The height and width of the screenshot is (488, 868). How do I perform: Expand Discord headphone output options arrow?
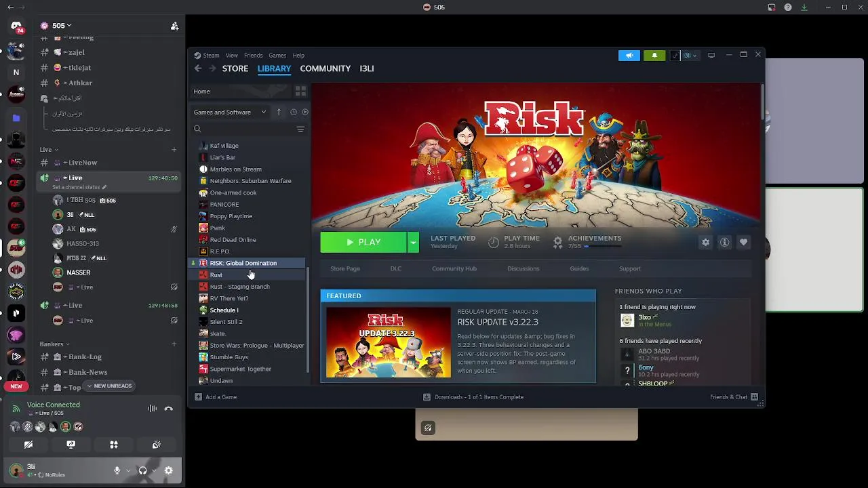(x=154, y=470)
